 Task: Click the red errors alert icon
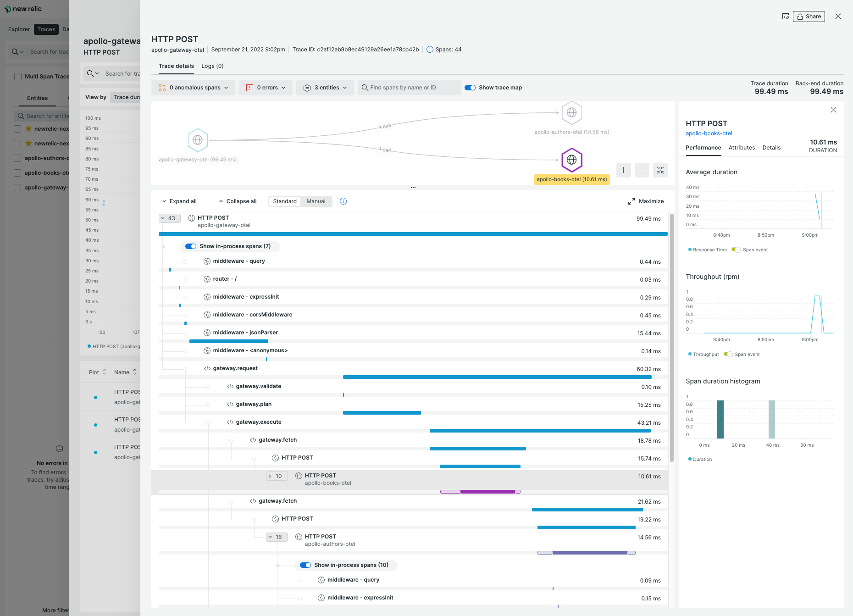coord(249,87)
